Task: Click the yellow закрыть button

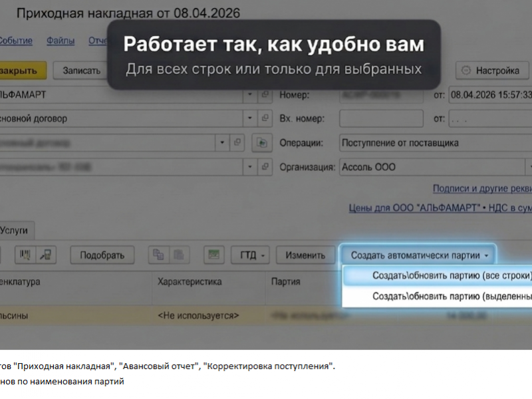Action: [x=23, y=70]
